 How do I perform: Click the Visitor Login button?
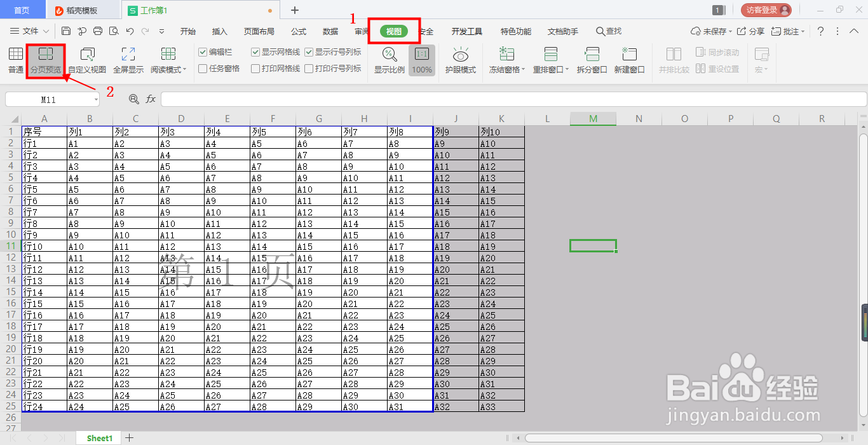[x=767, y=10]
